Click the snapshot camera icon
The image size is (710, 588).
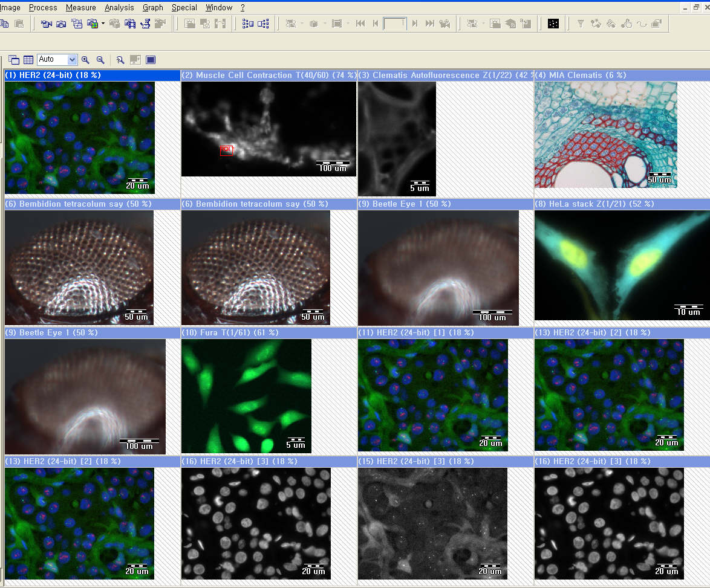pos(61,24)
